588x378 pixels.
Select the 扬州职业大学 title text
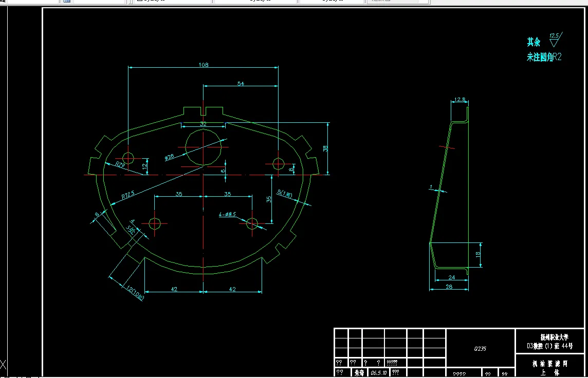(x=554, y=337)
